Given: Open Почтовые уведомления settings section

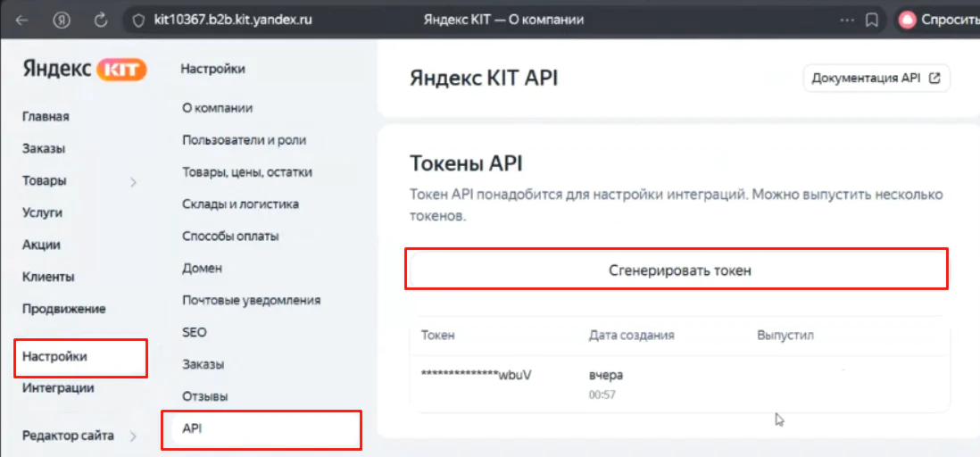Looking at the screenshot, I should (x=252, y=300).
